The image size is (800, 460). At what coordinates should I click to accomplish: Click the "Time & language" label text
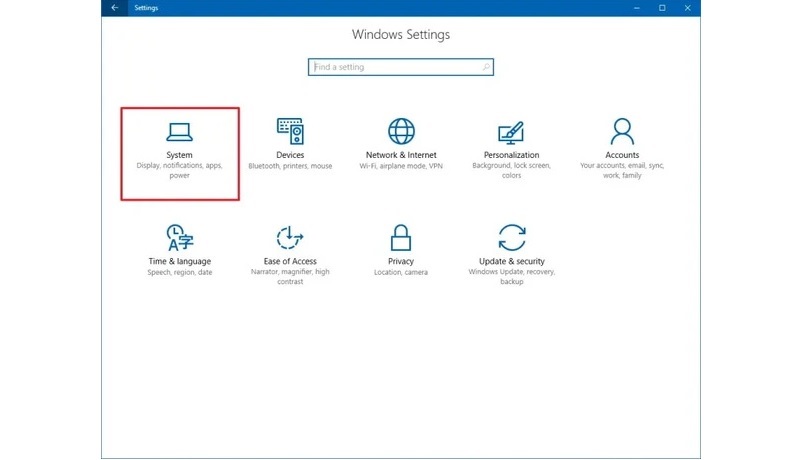coord(179,262)
